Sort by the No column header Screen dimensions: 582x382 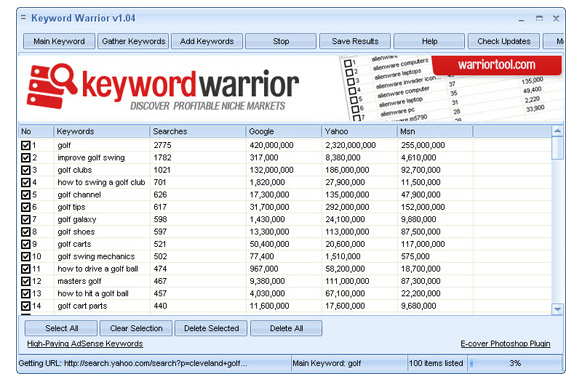(36, 131)
